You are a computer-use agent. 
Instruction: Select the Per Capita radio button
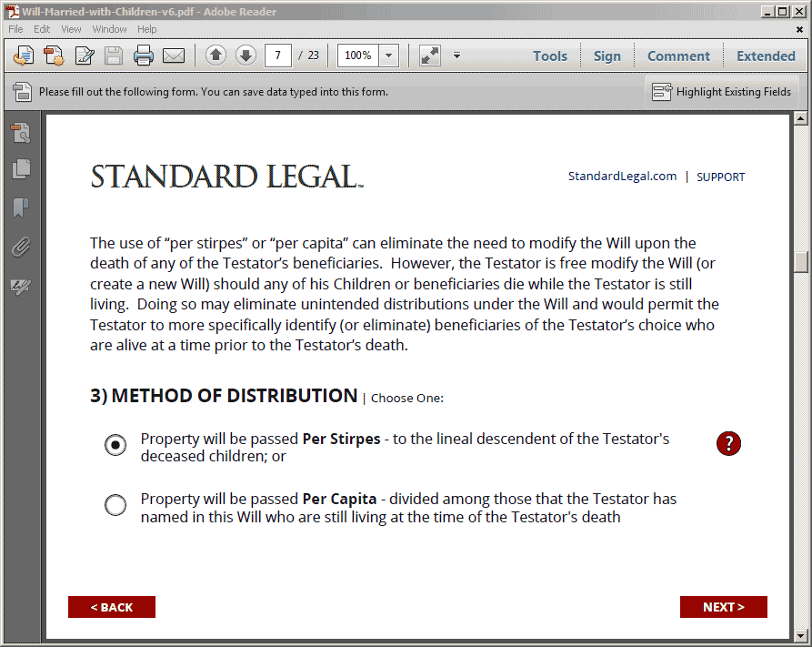[x=115, y=504]
